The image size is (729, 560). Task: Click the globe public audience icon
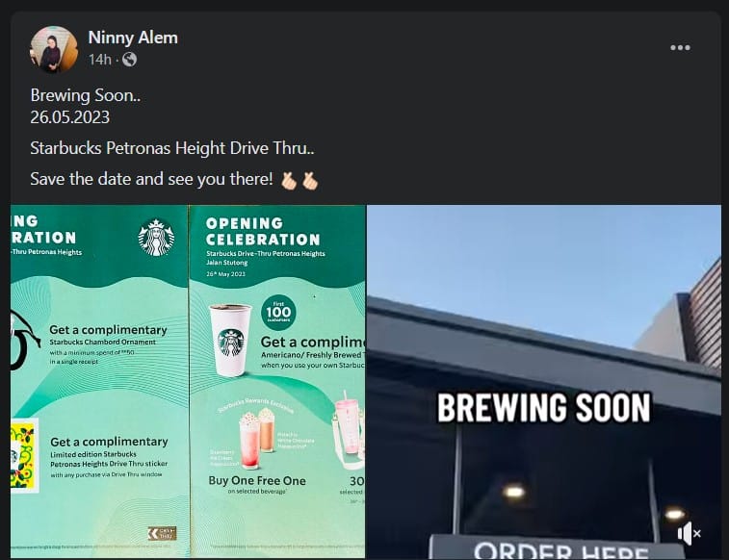pyautogui.click(x=129, y=60)
